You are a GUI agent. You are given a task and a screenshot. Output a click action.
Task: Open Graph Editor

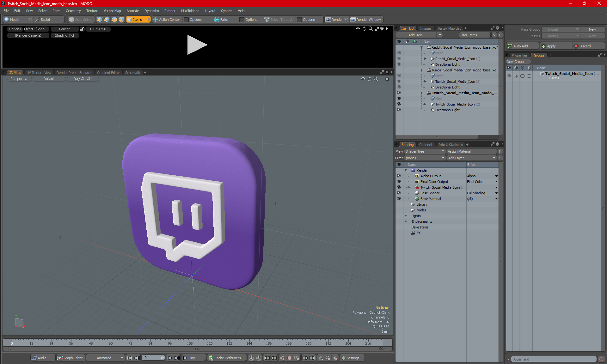pos(70,358)
